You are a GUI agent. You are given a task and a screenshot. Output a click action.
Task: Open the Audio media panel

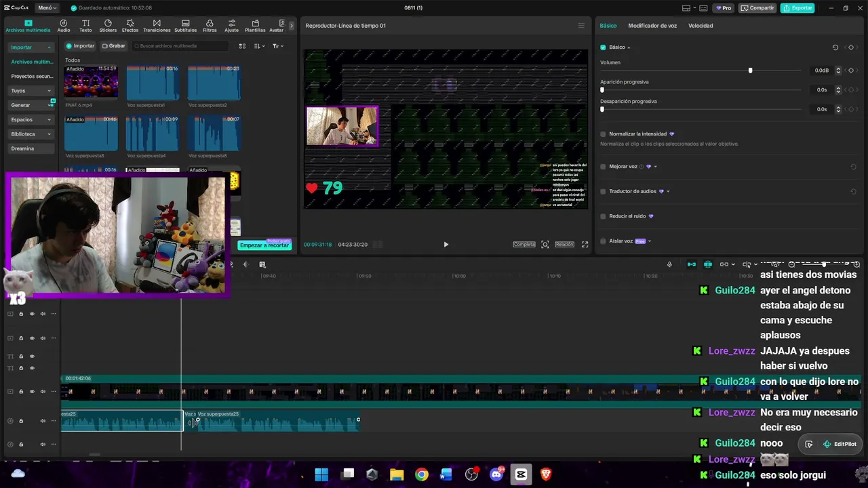(x=64, y=26)
